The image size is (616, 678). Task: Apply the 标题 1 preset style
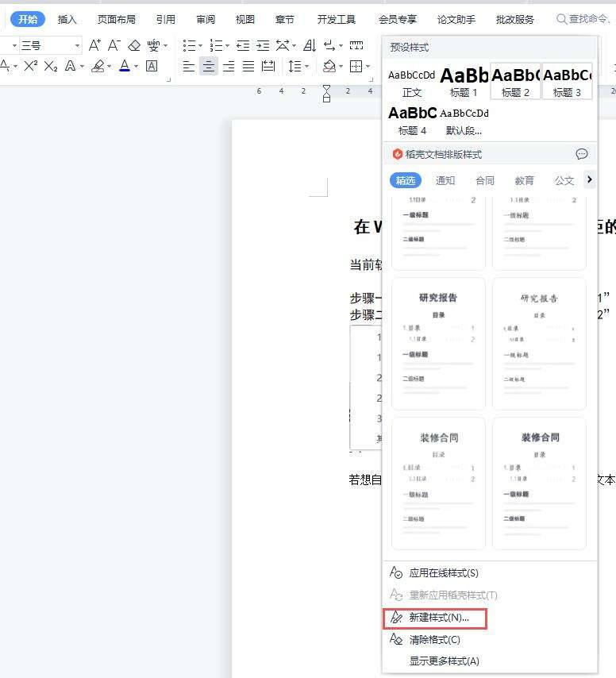(464, 83)
